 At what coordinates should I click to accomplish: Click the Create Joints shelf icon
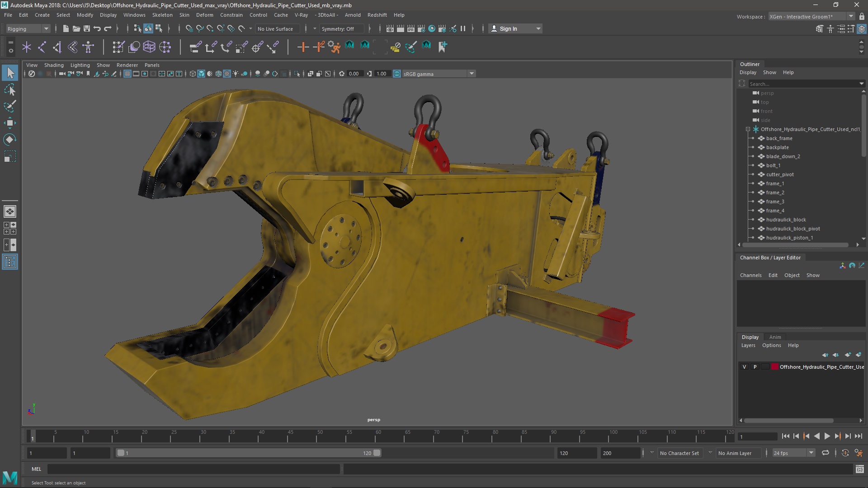(x=42, y=47)
